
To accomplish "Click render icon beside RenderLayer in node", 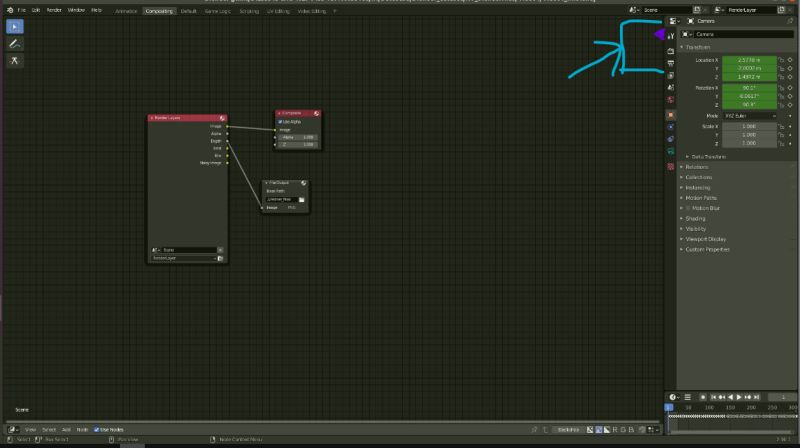I will (220, 258).
